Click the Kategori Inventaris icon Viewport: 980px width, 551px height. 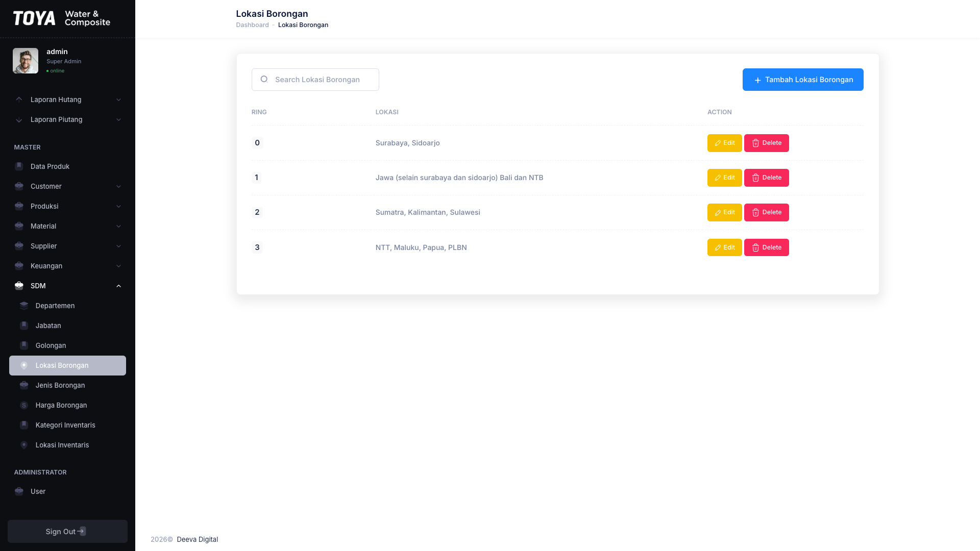tap(24, 425)
